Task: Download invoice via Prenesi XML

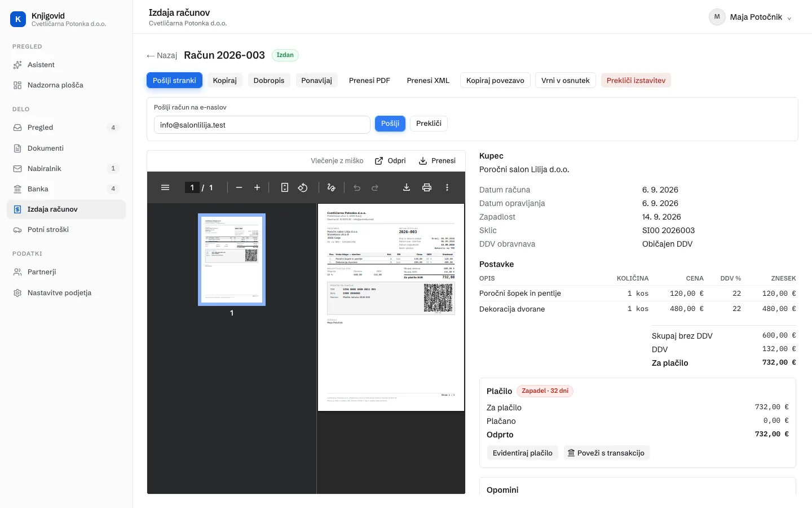Action: tap(428, 81)
